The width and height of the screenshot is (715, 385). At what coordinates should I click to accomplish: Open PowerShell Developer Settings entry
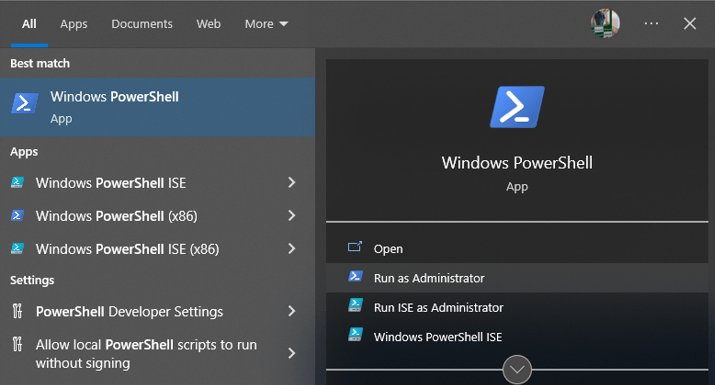(130, 312)
